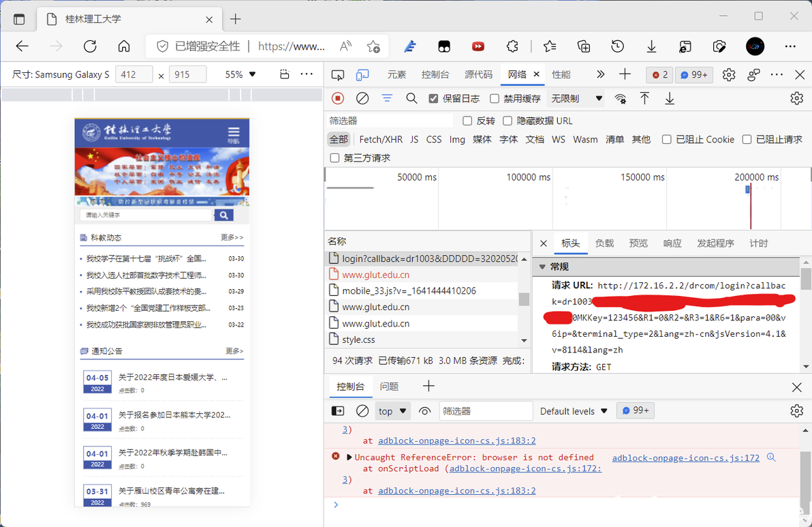Stop recording network log
The width and height of the screenshot is (812, 527).
coord(338,98)
